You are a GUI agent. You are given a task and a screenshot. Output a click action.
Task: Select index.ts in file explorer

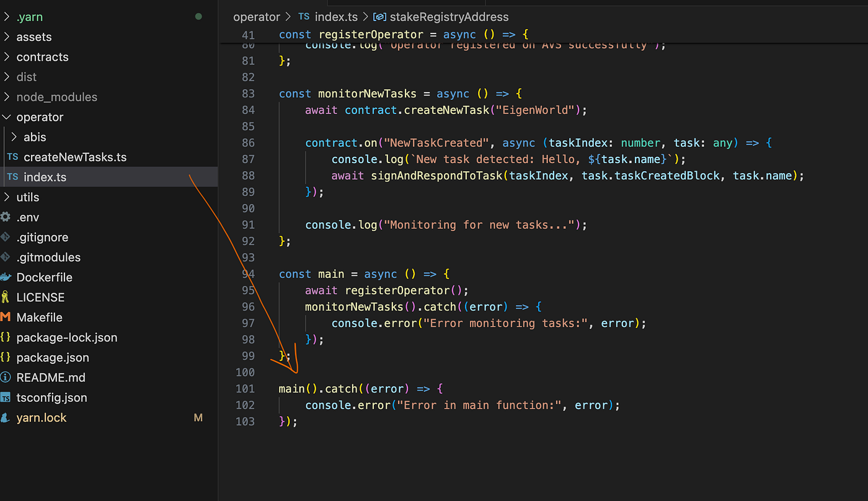tap(45, 177)
